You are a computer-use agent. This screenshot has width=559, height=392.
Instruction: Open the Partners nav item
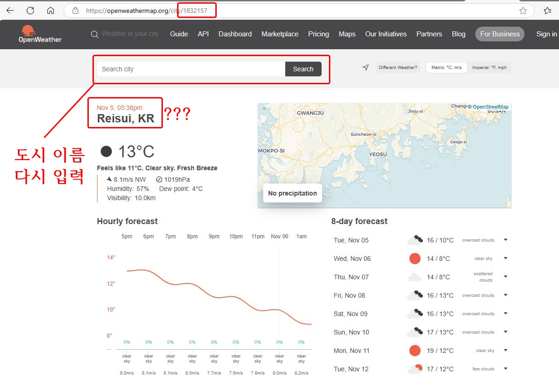(429, 34)
